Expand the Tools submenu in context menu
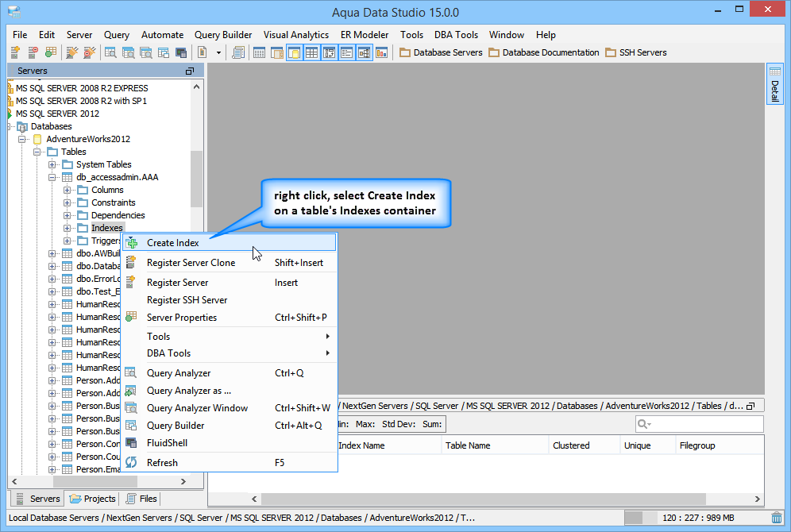Viewport: 791px width, 532px height. 230,337
